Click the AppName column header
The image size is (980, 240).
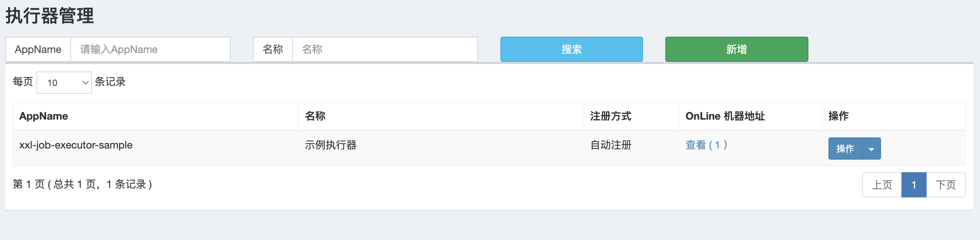(44, 116)
